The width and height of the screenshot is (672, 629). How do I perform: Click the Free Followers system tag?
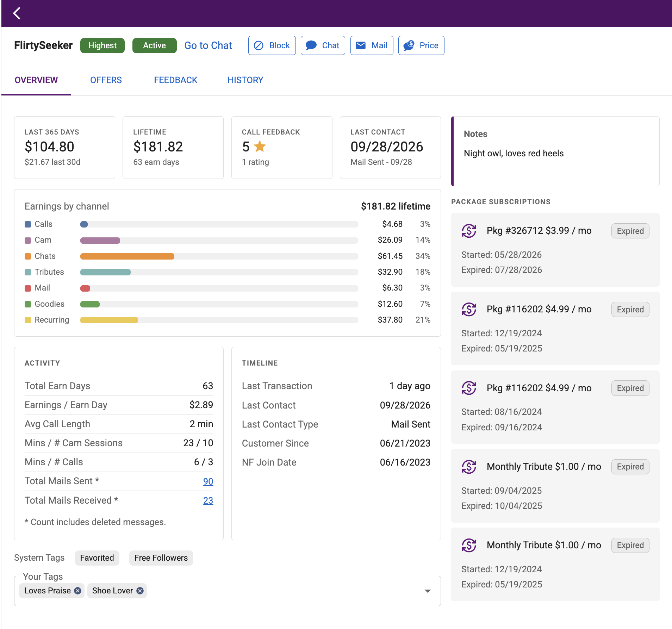coord(161,558)
